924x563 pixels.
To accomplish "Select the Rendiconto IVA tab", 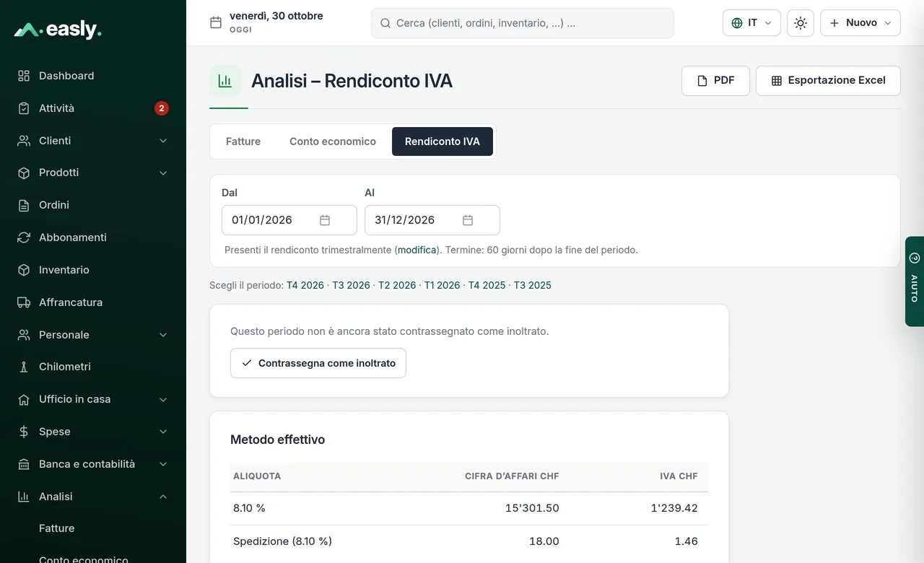I will click(443, 141).
